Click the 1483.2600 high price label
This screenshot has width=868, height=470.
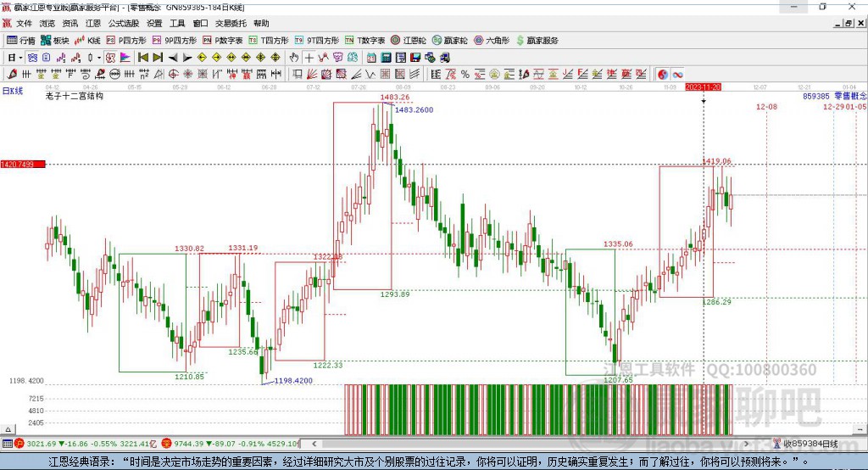tap(414, 109)
